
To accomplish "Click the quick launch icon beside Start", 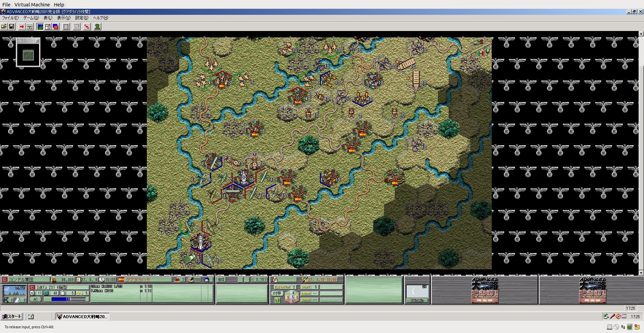I will point(31,316).
